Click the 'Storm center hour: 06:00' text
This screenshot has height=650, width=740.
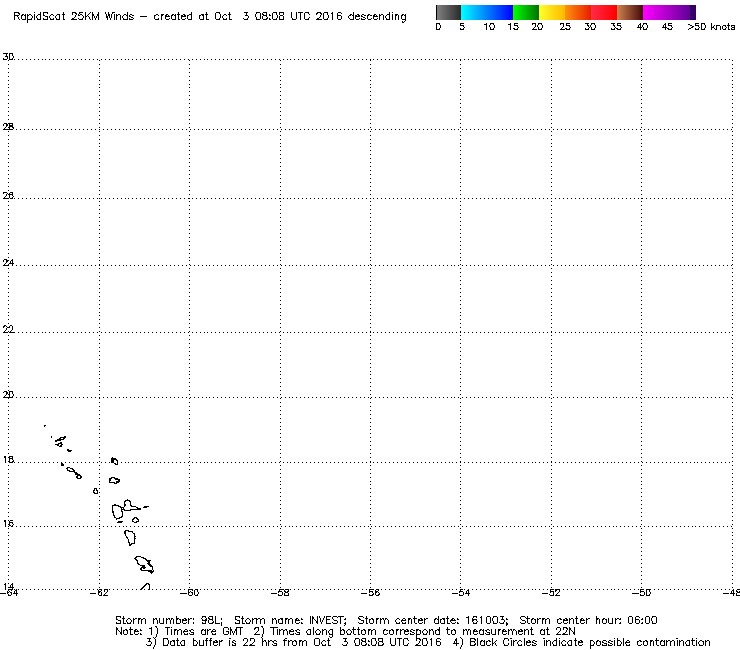[x=588, y=620]
